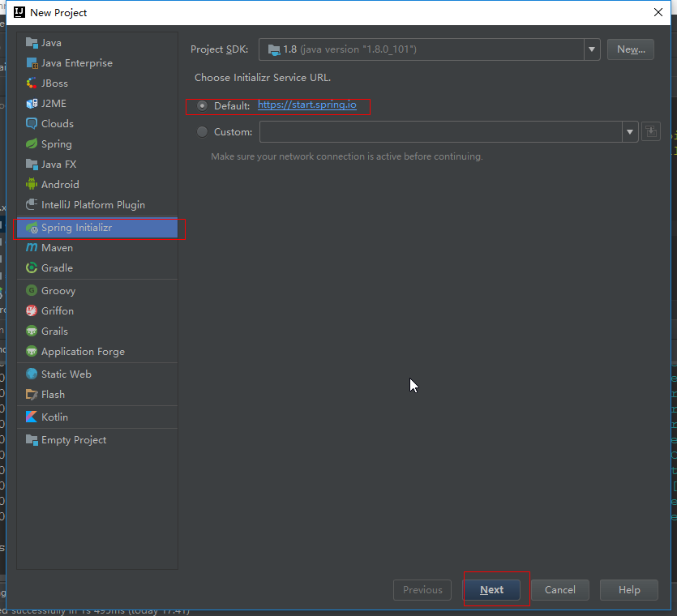Click the Clouds icon
The height and width of the screenshot is (616, 677).
tap(32, 124)
